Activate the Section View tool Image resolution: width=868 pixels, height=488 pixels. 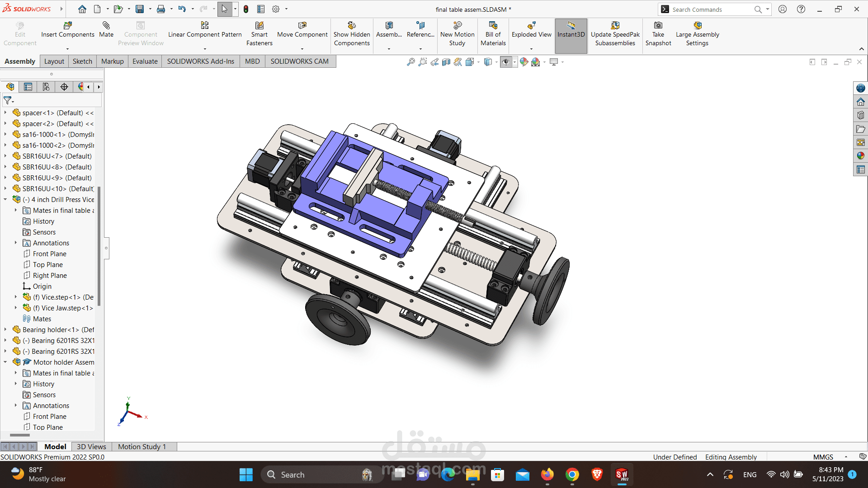[446, 62]
